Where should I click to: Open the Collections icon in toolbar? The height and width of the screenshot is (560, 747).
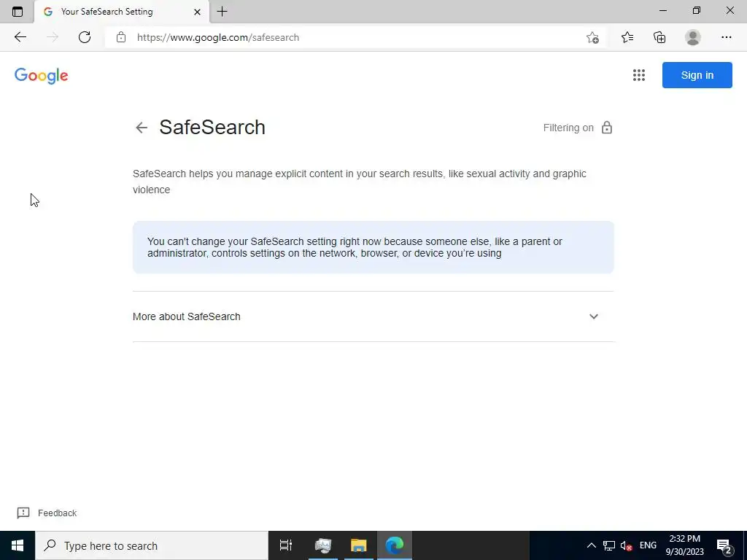[659, 37]
